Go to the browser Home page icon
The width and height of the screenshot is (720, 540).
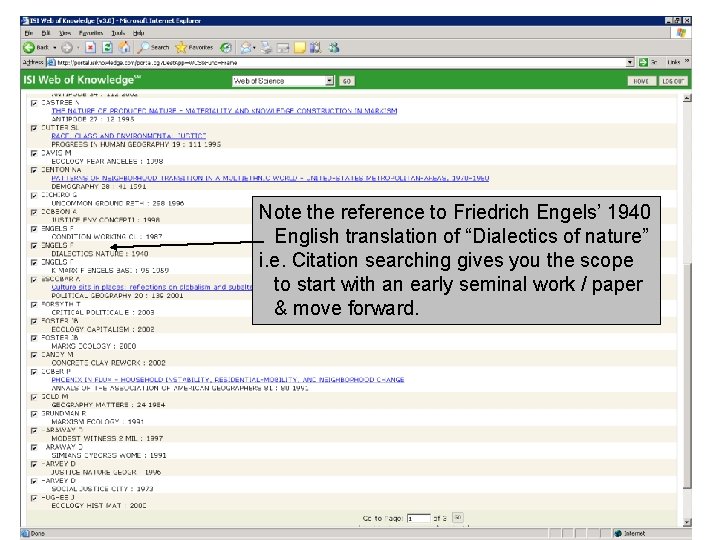[124, 47]
